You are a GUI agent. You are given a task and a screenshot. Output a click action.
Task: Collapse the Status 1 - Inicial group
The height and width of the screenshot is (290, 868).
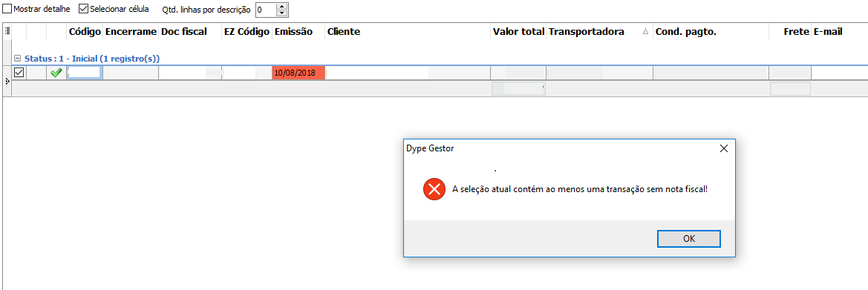coord(17,58)
